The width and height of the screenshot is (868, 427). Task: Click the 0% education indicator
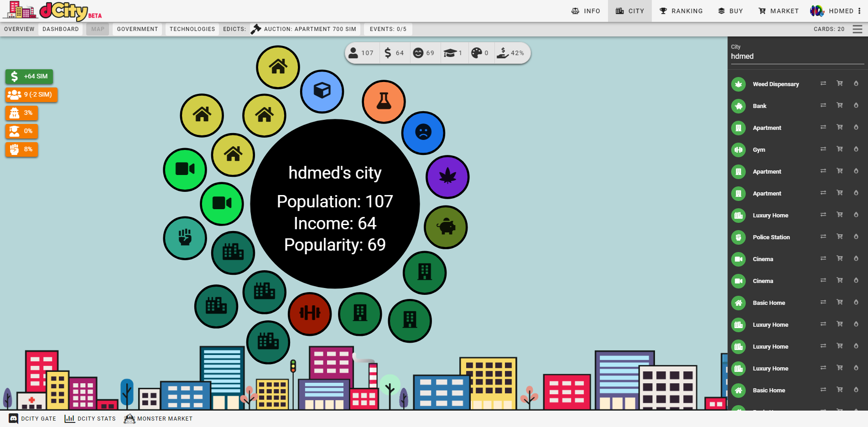[21, 131]
